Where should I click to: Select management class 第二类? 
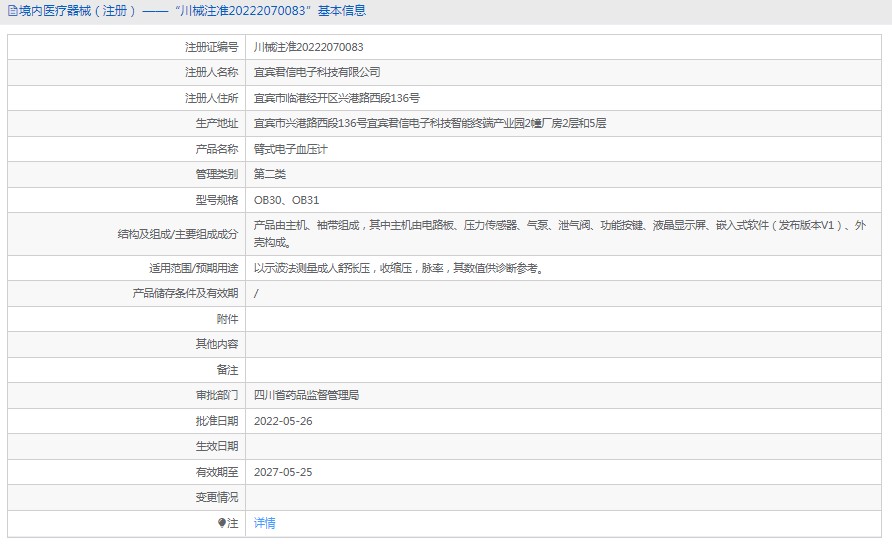pyautogui.click(x=270, y=174)
